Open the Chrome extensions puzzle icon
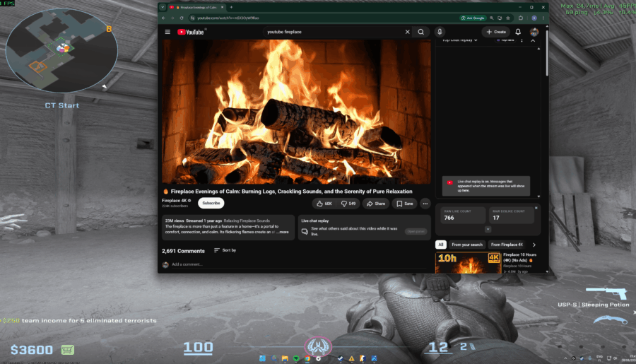Viewport: 636px width, 364px height. pyautogui.click(x=521, y=18)
